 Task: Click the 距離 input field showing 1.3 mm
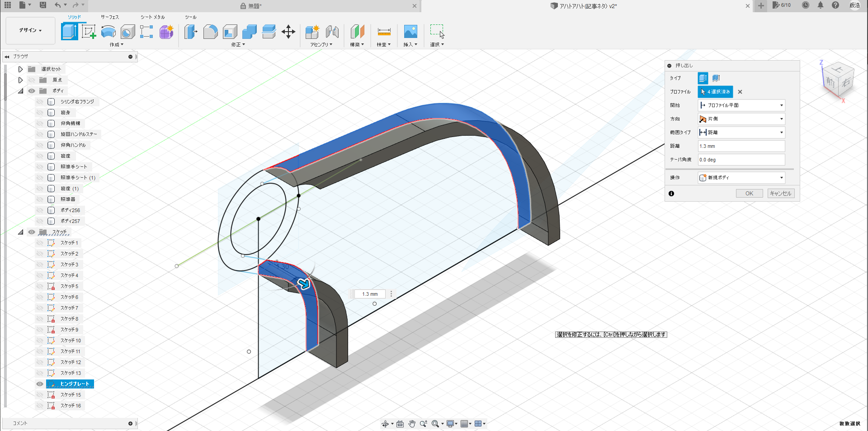[x=741, y=146]
